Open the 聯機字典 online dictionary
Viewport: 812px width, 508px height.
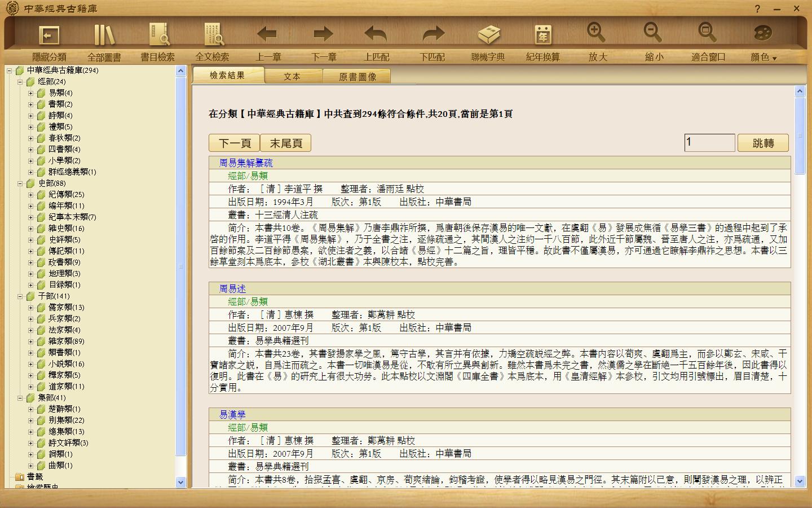pyautogui.click(x=488, y=36)
